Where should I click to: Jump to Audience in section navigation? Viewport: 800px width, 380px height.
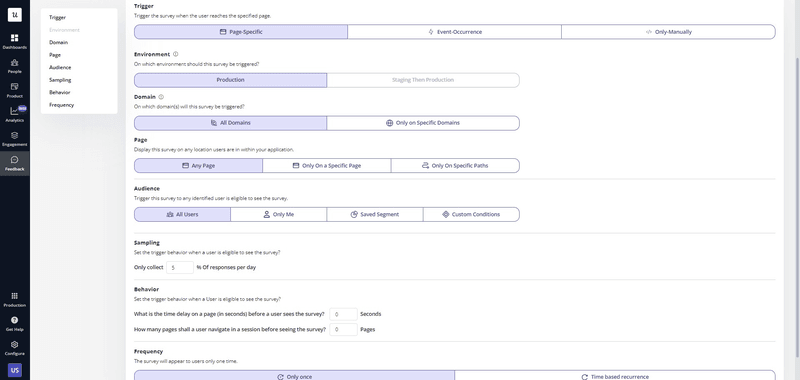(x=60, y=67)
